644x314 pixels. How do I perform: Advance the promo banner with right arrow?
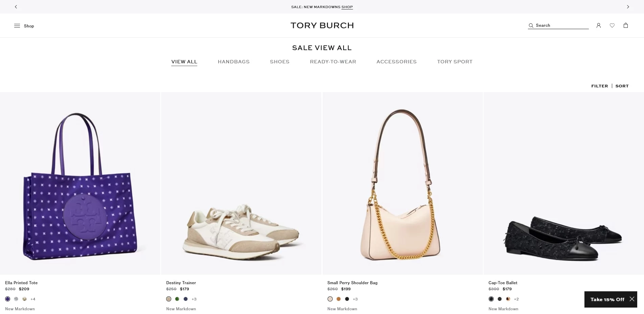(x=628, y=6)
